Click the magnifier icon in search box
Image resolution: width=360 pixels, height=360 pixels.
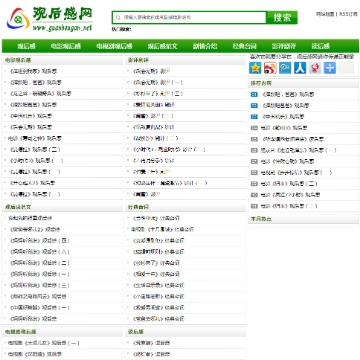[x=118, y=17]
